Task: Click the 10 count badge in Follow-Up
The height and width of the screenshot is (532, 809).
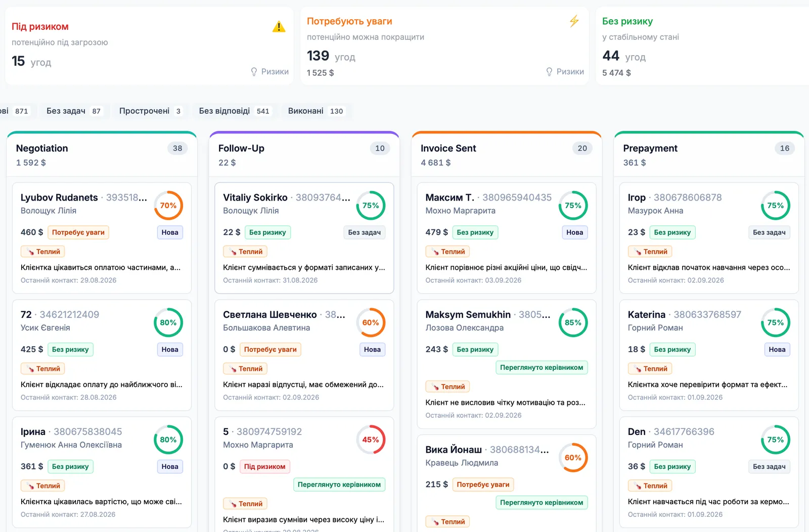Action: [380, 149]
